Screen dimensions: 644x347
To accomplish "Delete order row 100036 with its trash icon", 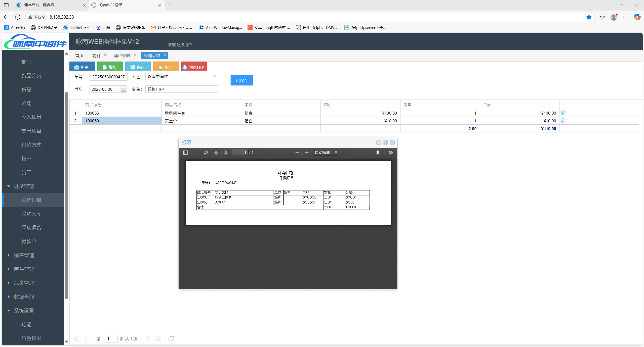I will (x=563, y=113).
